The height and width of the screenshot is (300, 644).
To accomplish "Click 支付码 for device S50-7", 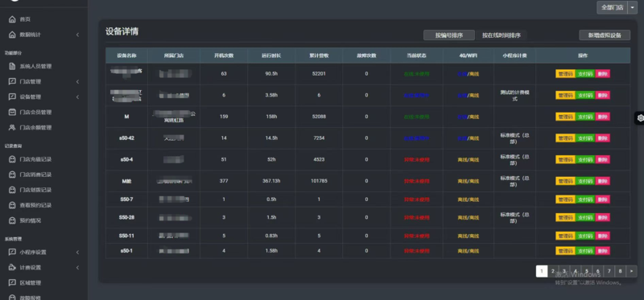I will 585,199.
